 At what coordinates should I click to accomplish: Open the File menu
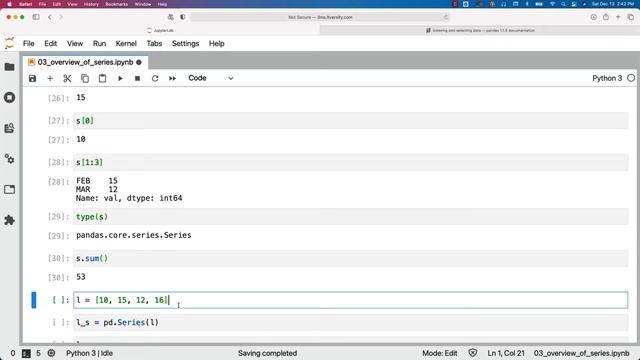tap(29, 44)
